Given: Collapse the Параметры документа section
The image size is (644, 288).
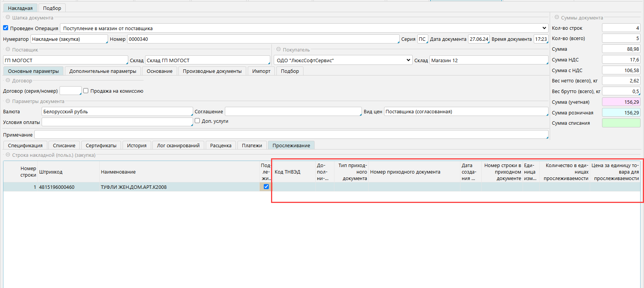Looking at the screenshot, I should click(x=8, y=101).
